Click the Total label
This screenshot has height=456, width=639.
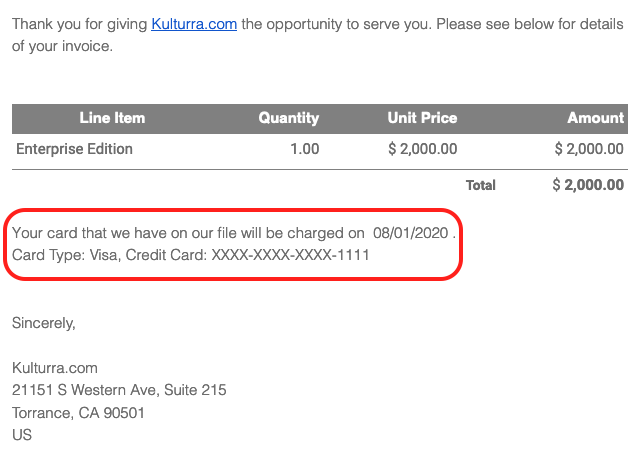click(x=480, y=185)
